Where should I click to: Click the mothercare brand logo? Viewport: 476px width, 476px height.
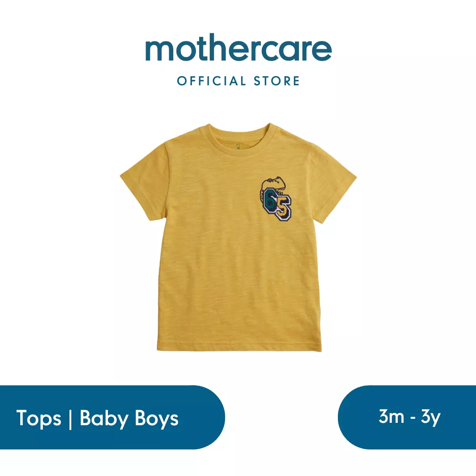pyautogui.click(x=238, y=50)
